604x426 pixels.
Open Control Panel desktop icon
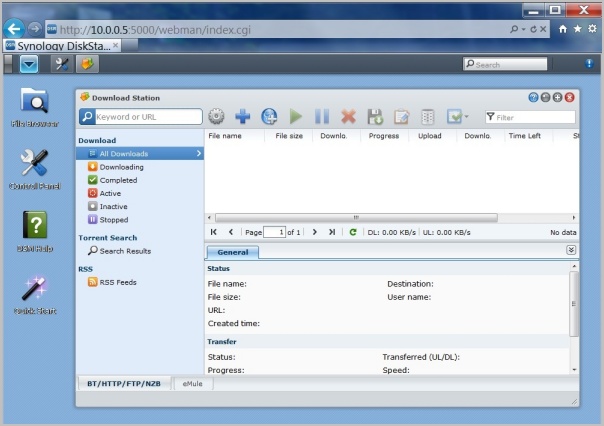pyautogui.click(x=34, y=169)
